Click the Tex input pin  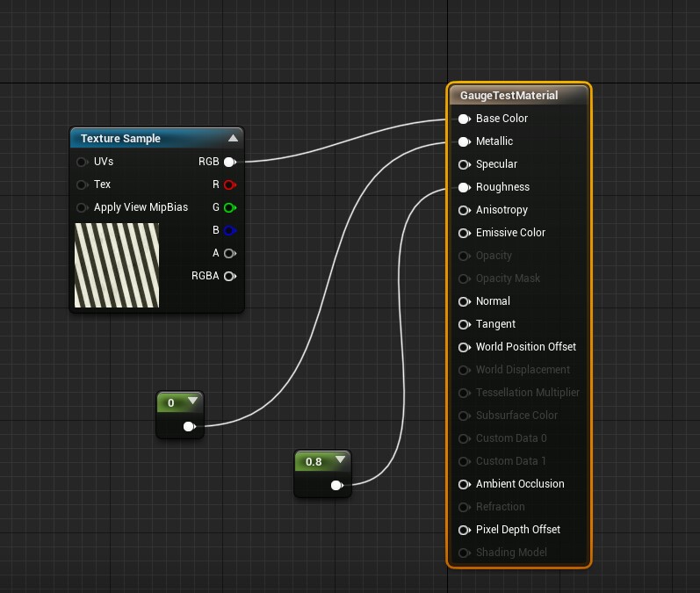[83, 184]
